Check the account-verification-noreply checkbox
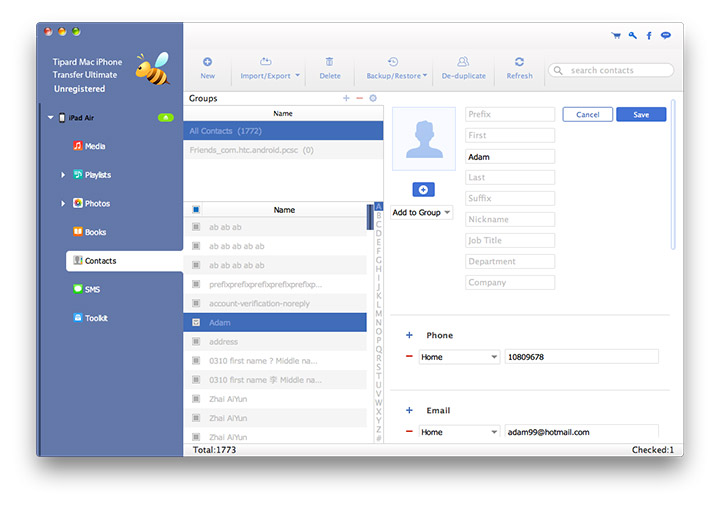Screen dimensions: 720x507 [x=196, y=303]
